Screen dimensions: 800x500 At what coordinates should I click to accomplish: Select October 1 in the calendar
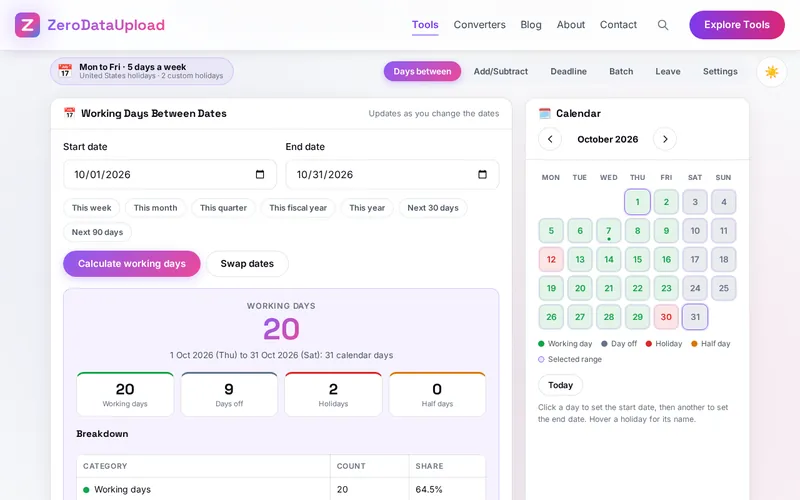pyautogui.click(x=637, y=202)
